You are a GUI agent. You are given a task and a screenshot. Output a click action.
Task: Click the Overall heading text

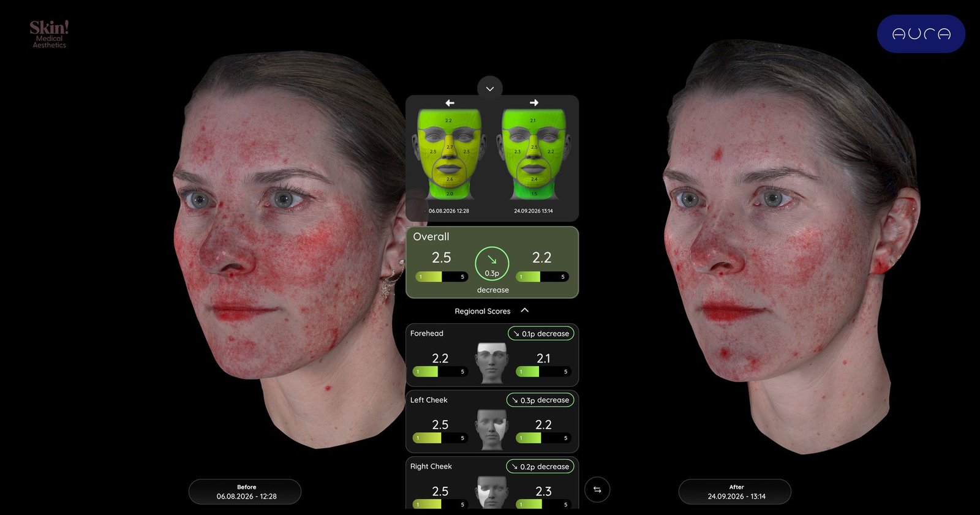pos(431,237)
